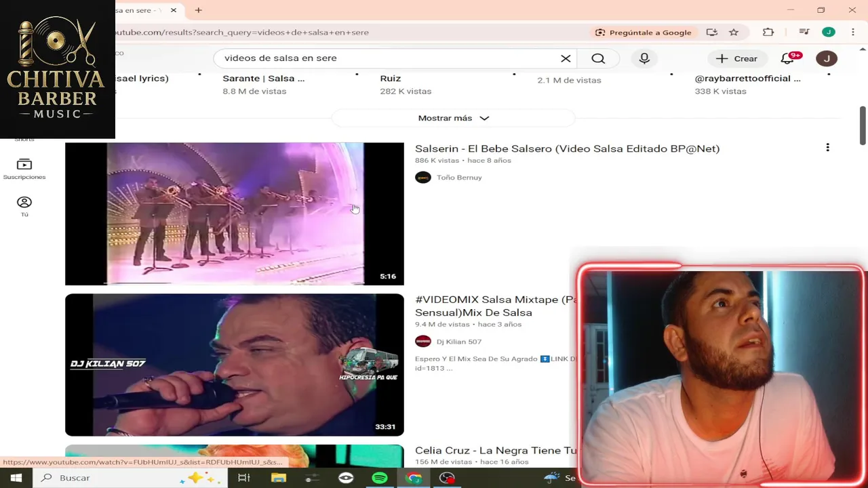Click the '8.8 M de vistas' text
Viewport: 868px width, 488px height.
[x=254, y=91]
